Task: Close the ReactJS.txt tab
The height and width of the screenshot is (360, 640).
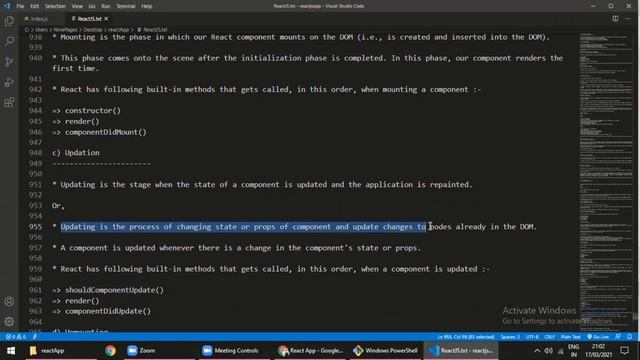Action: tap(106, 19)
